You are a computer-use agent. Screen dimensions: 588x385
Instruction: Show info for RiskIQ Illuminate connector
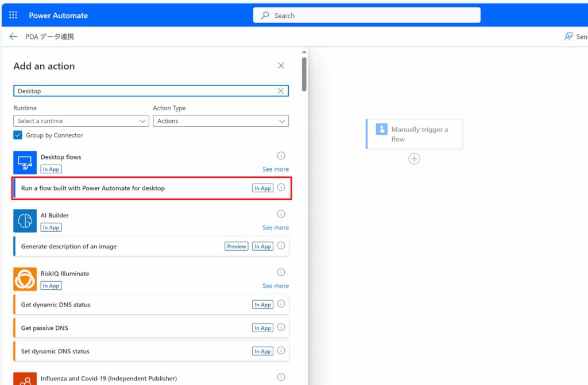pos(281,272)
